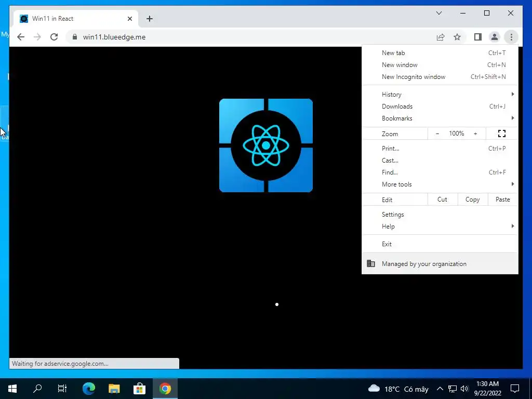Go back using the browser back arrow
532x399 pixels.
(21, 37)
